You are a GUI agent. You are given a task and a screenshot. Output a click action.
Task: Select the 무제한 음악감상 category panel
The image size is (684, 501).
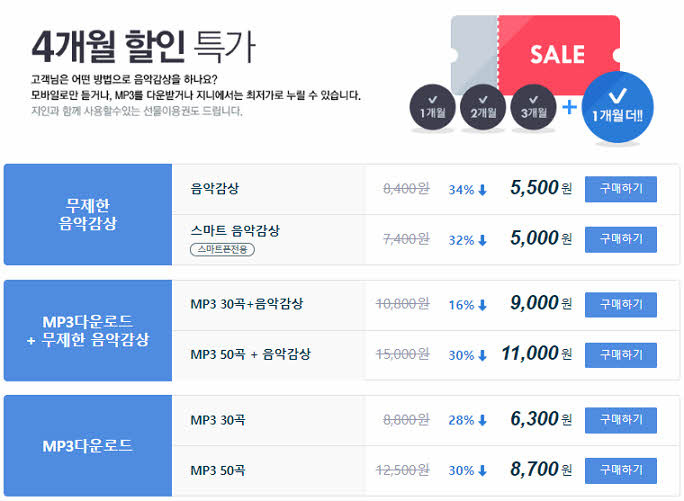[88, 214]
